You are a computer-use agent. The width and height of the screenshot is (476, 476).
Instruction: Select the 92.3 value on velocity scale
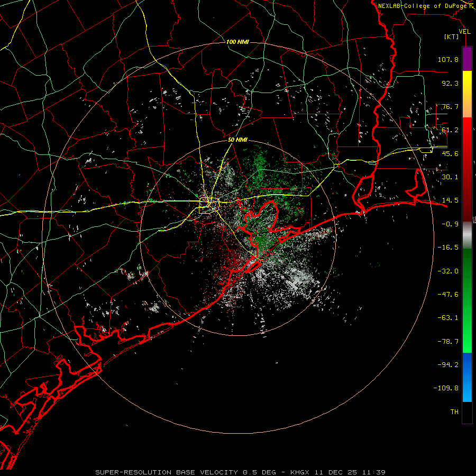click(x=450, y=83)
